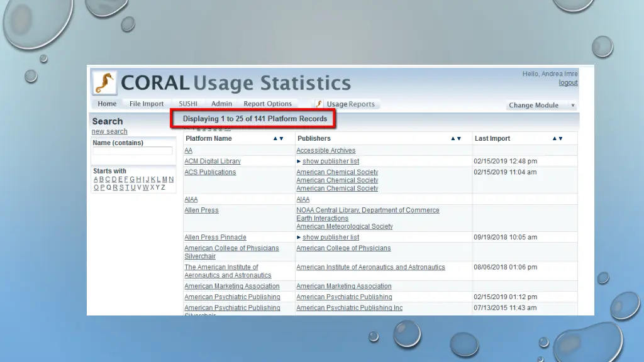Sort Publishers descending arrow
This screenshot has width=644, height=362.
coord(459,139)
